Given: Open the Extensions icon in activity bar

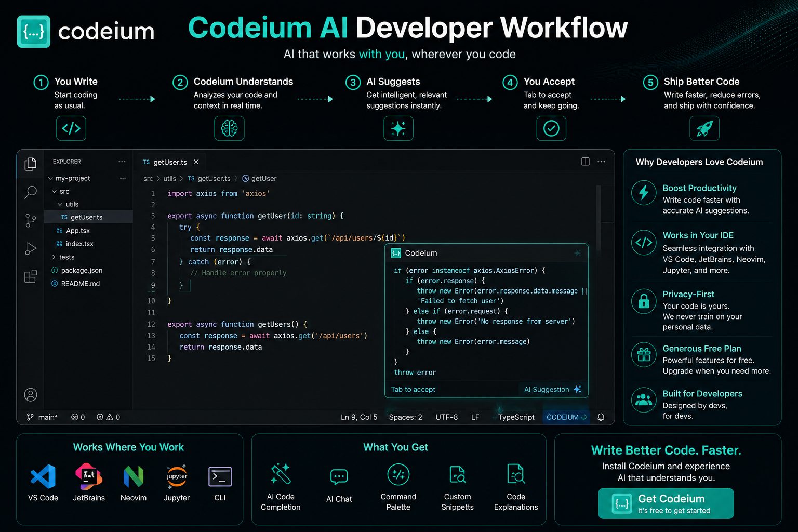Looking at the screenshot, I should 31,276.
